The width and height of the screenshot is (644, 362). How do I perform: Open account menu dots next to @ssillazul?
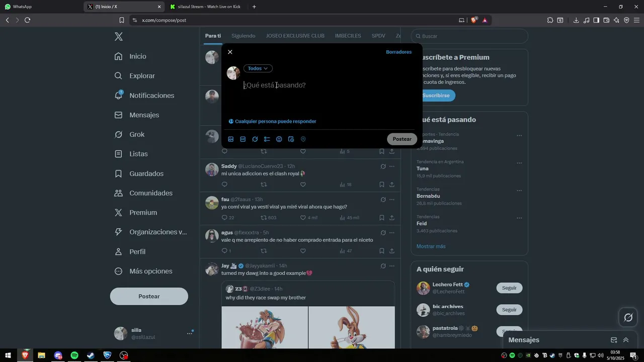[190, 333]
